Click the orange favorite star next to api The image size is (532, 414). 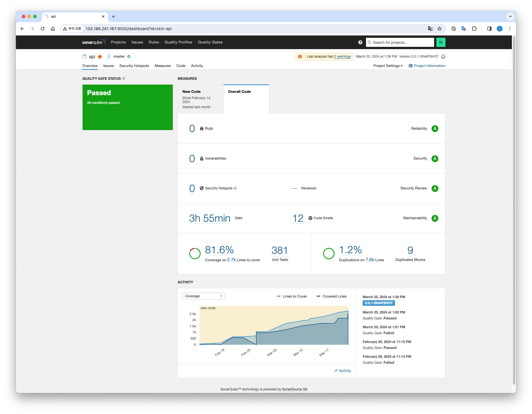pos(100,57)
